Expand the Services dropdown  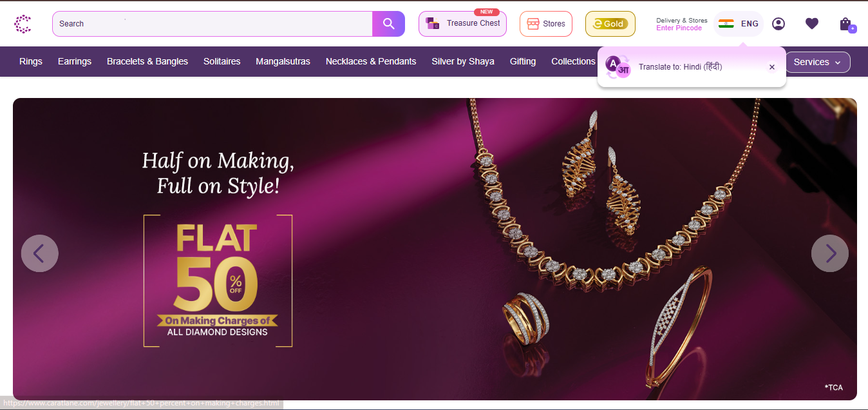tap(816, 62)
